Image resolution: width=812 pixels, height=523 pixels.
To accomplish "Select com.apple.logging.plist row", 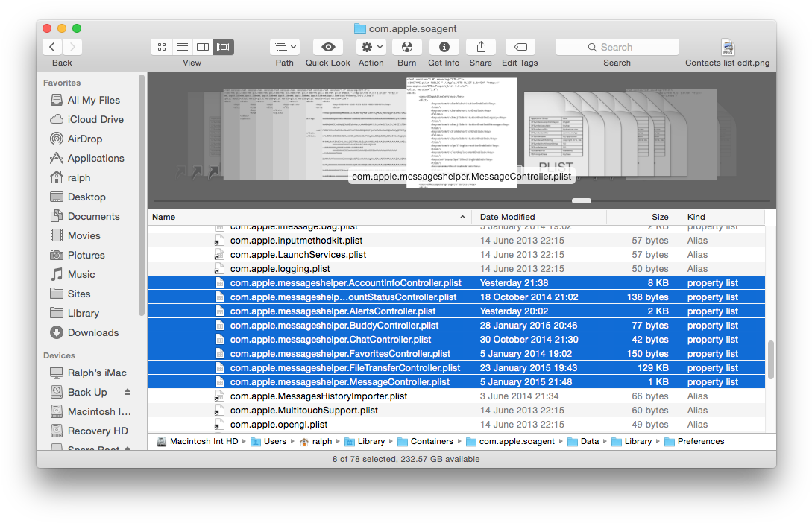I will pyautogui.click(x=456, y=269).
